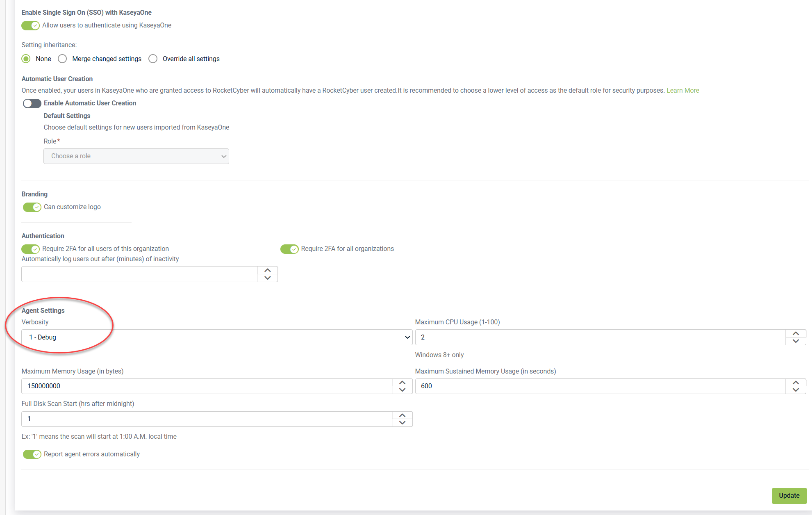Open the Choose a role dropdown
Screen dimensions: 812x515
click(x=136, y=156)
